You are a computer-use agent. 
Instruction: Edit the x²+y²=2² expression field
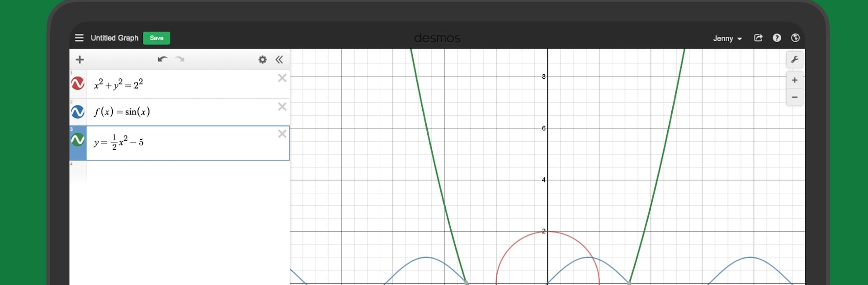coord(188,84)
